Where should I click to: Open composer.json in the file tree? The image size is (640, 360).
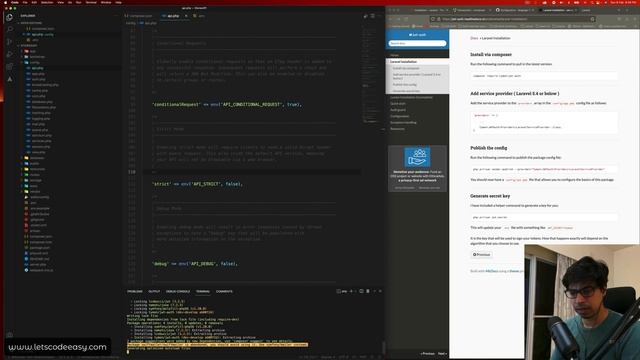tap(41, 236)
